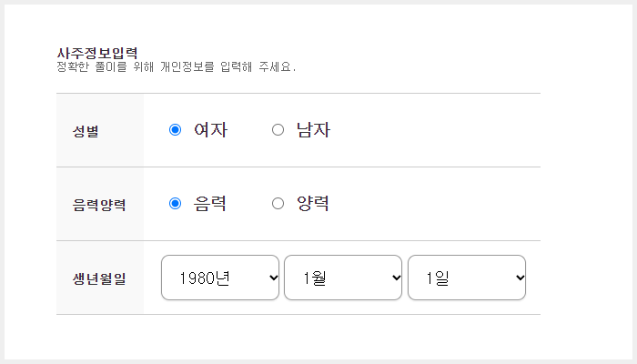Click the 양력 option text label
Screen dimensions: 637x364
pos(313,204)
